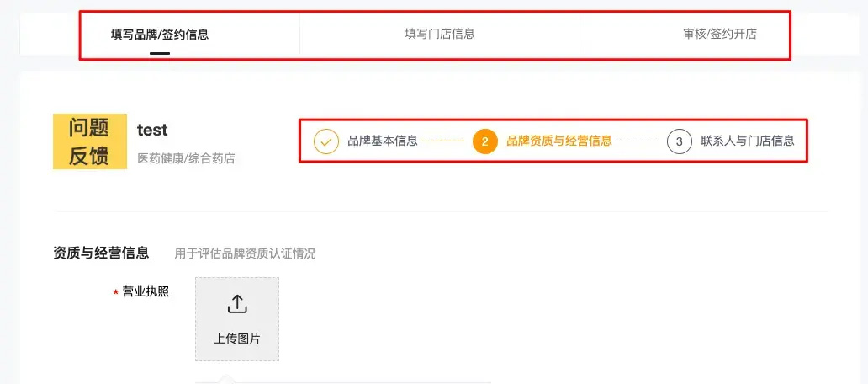This screenshot has width=868, height=384.
Task: Click the 医药健康/综合药店 category text
Action: tap(186, 159)
